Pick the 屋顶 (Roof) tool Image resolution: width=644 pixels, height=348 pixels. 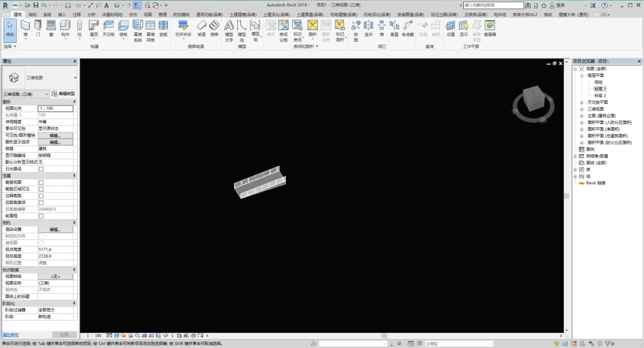click(94, 29)
